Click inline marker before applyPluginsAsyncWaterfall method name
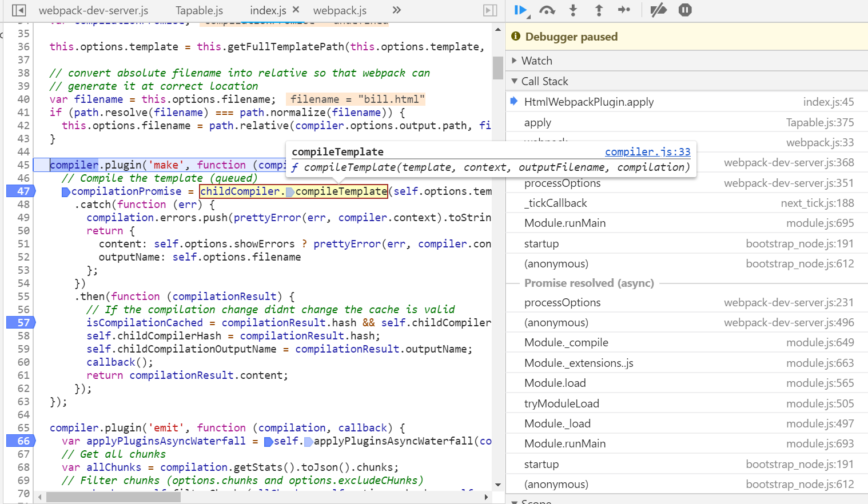The image size is (868, 504). 309,441
